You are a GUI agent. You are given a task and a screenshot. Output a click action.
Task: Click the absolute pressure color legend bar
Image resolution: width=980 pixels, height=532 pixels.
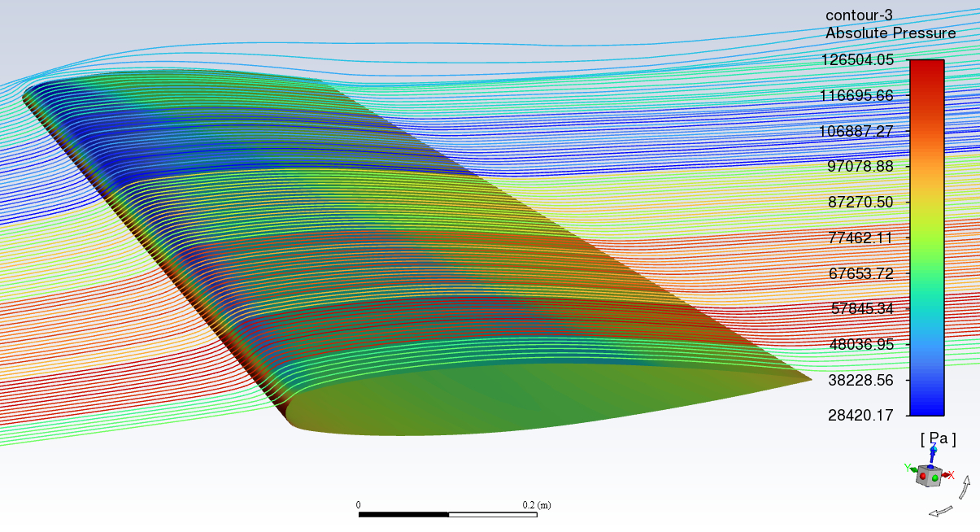pyautogui.click(x=926, y=238)
